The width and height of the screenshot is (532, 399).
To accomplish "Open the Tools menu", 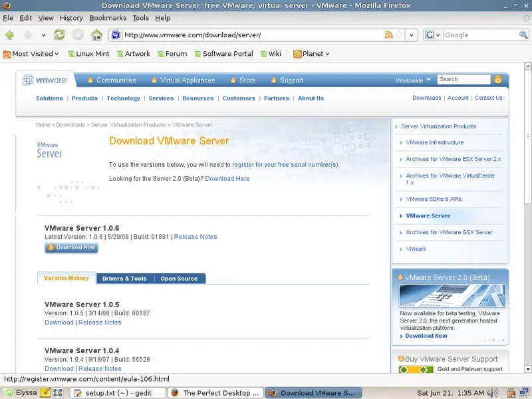I will pyautogui.click(x=140, y=18).
